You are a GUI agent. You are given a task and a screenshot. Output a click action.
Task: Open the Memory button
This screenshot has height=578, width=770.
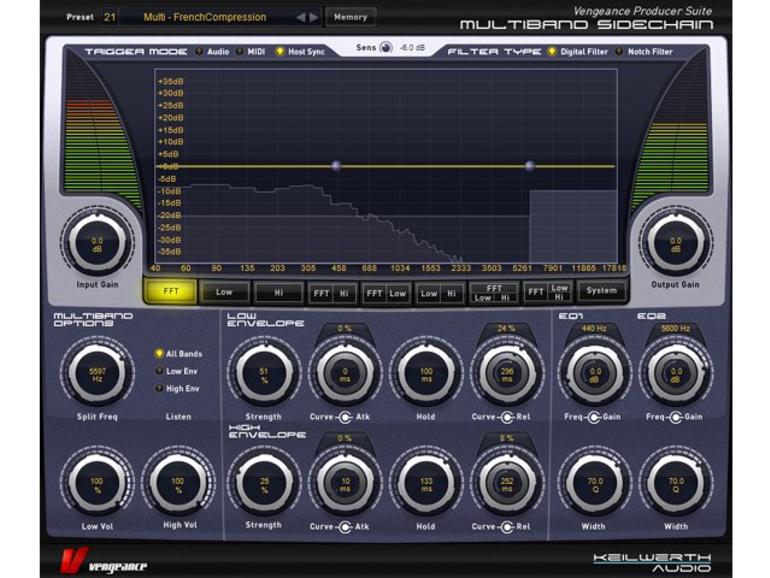pos(351,17)
